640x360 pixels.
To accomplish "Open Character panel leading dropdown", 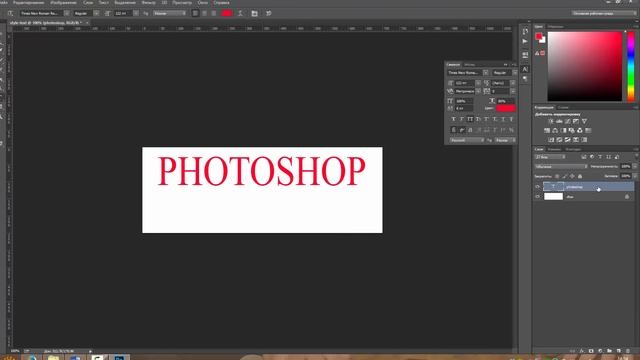I will (x=513, y=83).
